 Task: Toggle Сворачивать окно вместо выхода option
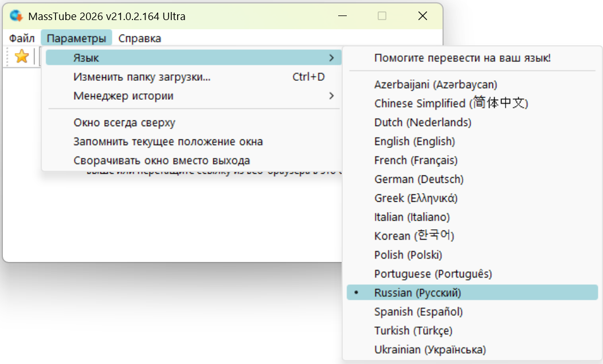coord(193,161)
